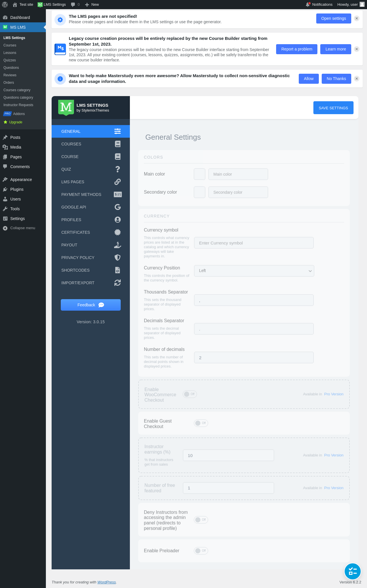Viewport: 367px width, 588px height.
Task: Open Secondary color swatch picker
Action: (200, 192)
